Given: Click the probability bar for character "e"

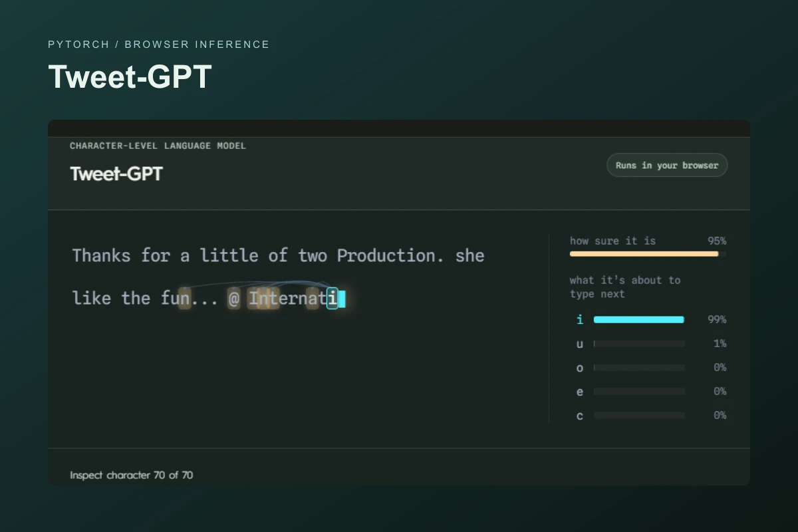Looking at the screenshot, I should (x=639, y=392).
